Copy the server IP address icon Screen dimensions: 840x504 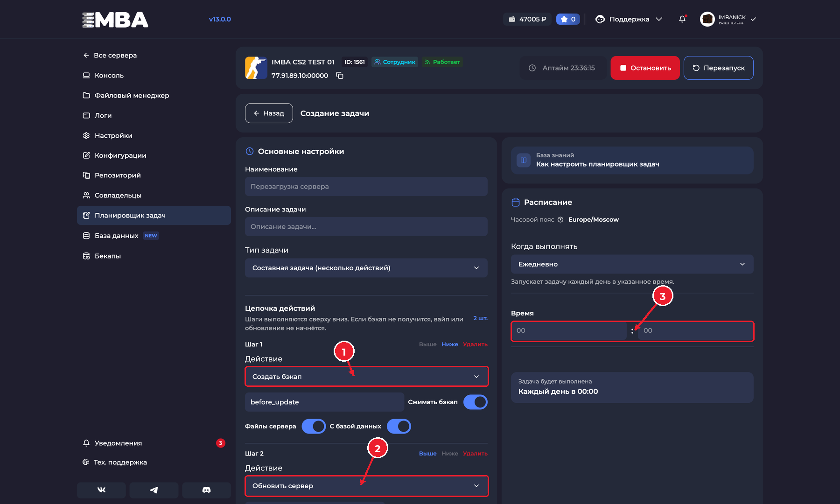pos(340,76)
